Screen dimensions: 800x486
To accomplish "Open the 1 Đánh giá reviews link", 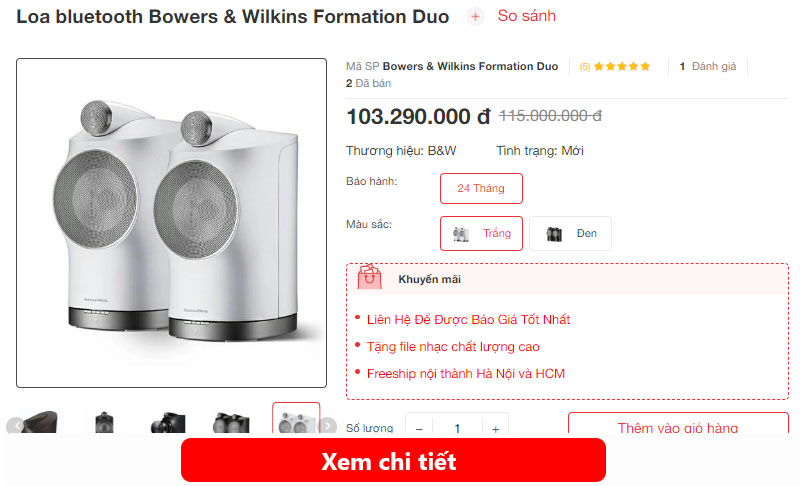I will 708,66.
